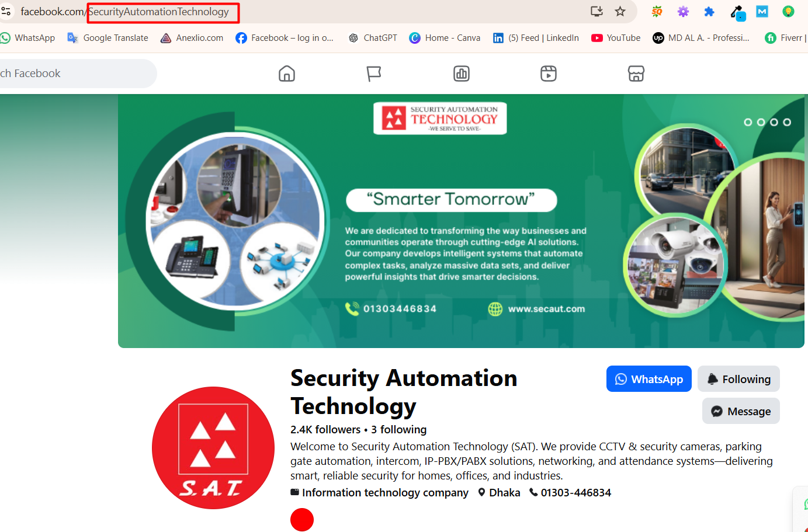The image size is (808, 532).
Task: Open the S.A.T profile picture
Action: 213,448
